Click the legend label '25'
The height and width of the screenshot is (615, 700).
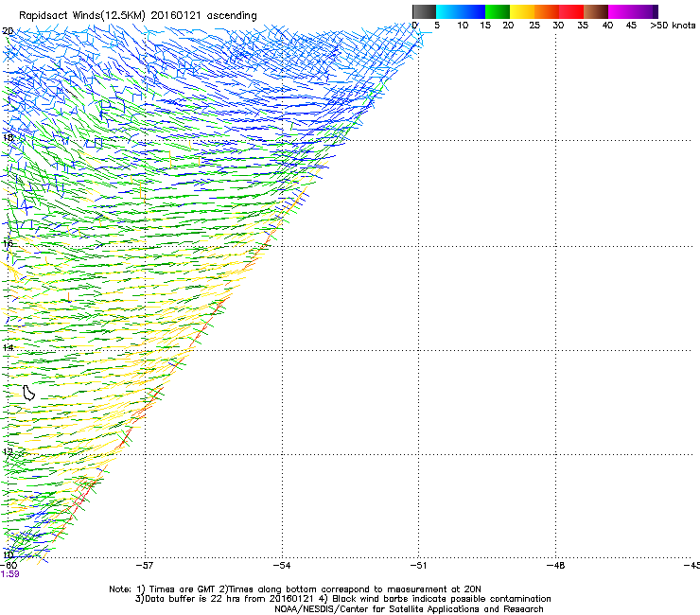(x=534, y=26)
